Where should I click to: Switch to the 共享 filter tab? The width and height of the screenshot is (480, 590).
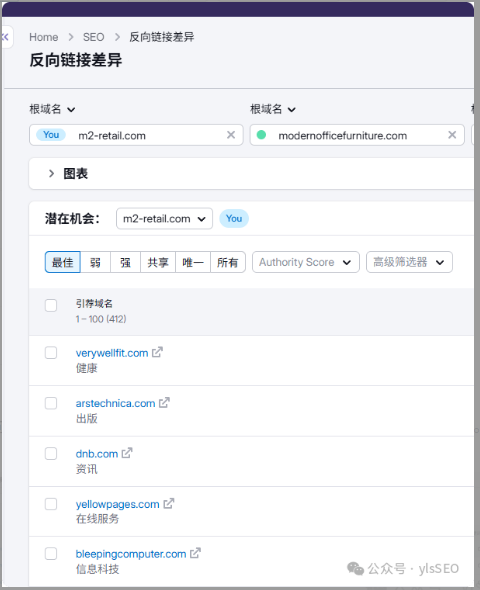pos(158,262)
